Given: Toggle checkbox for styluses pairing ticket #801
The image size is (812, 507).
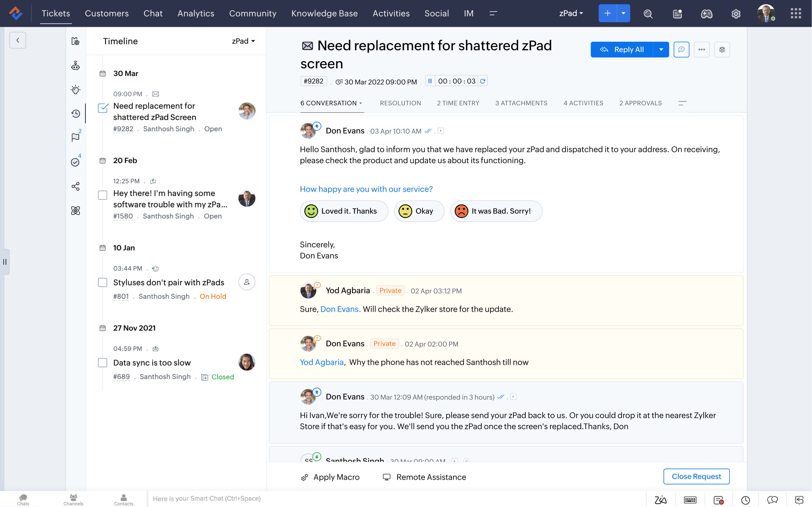Looking at the screenshot, I should (x=102, y=282).
